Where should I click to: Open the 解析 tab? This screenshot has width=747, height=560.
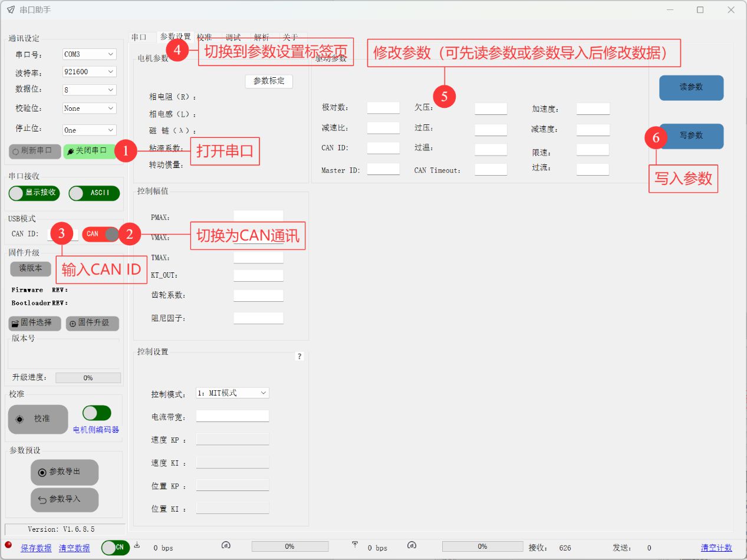tap(261, 37)
